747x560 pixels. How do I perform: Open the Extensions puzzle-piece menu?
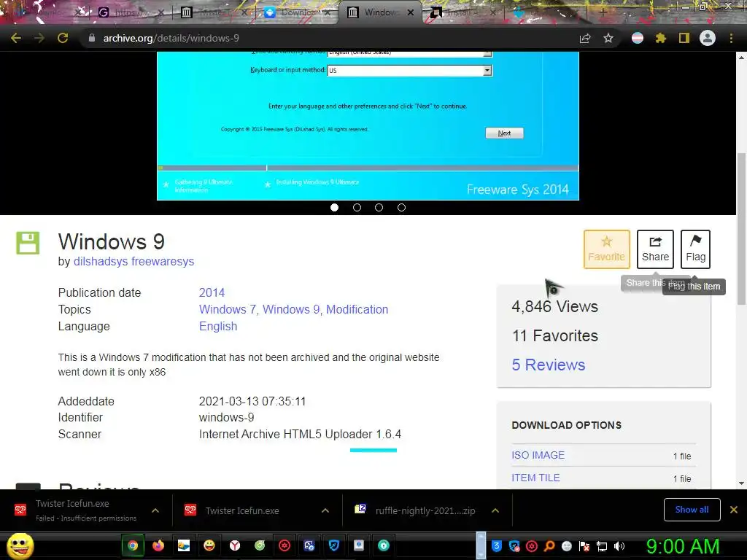point(661,38)
